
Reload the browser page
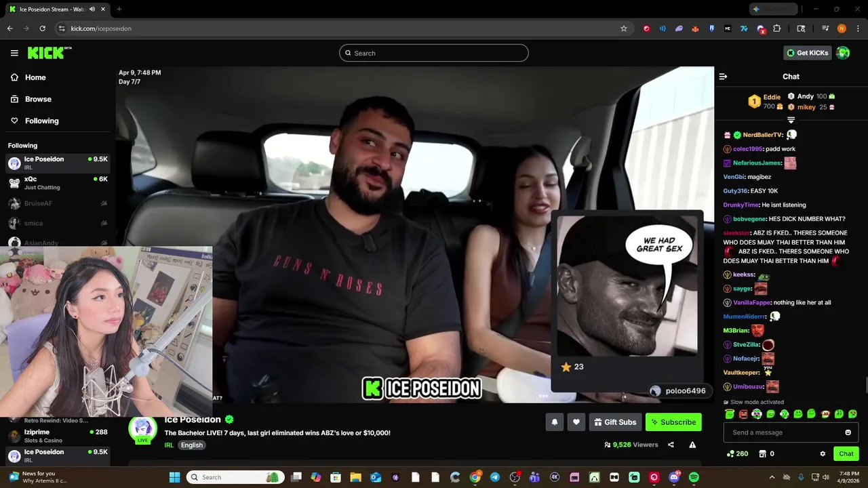pyautogui.click(x=42, y=28)
